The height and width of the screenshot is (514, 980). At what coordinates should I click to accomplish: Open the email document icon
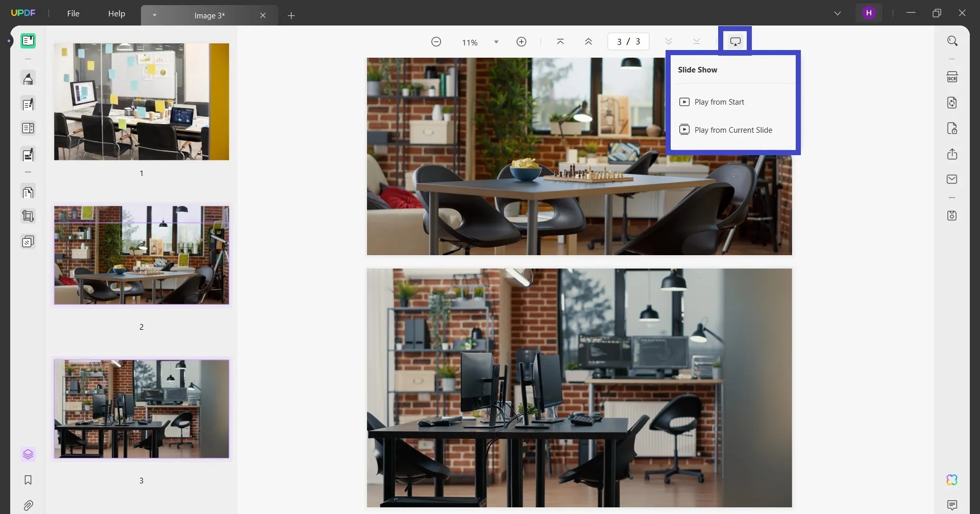(x=952, y=179)
